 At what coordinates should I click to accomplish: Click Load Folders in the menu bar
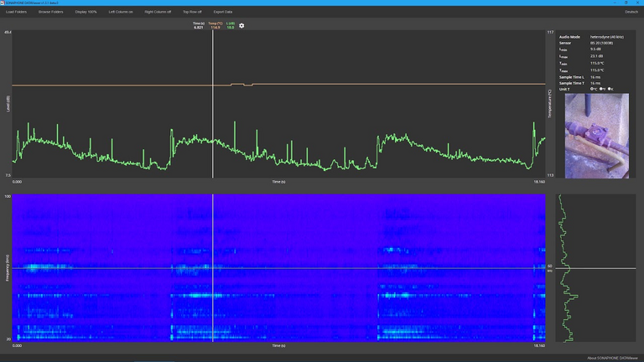[16, 12]
